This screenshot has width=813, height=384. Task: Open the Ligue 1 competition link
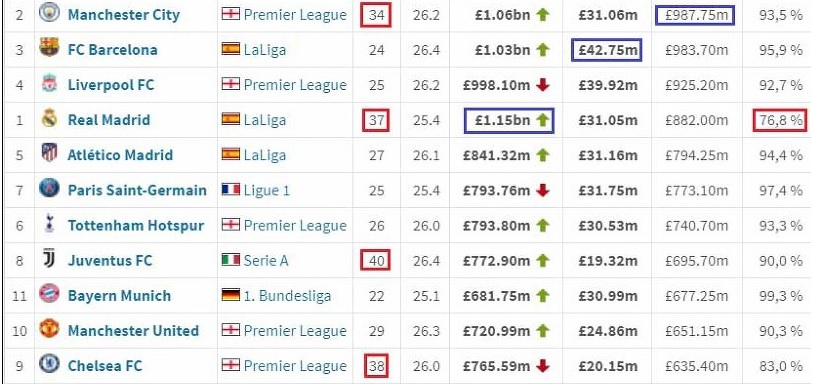pyautogui.click(x=267, y=190)
